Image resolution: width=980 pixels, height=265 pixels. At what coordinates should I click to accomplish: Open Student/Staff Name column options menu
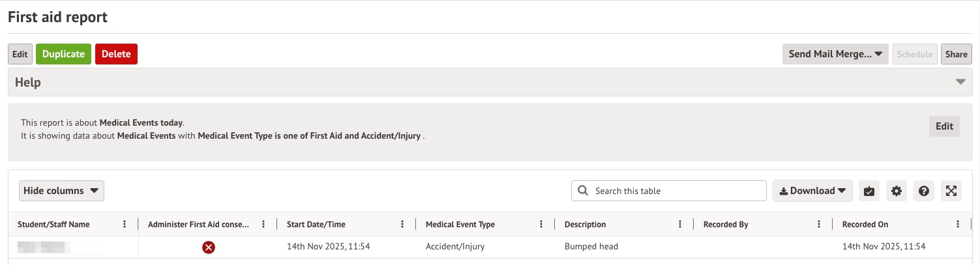[x=125, y=225]
